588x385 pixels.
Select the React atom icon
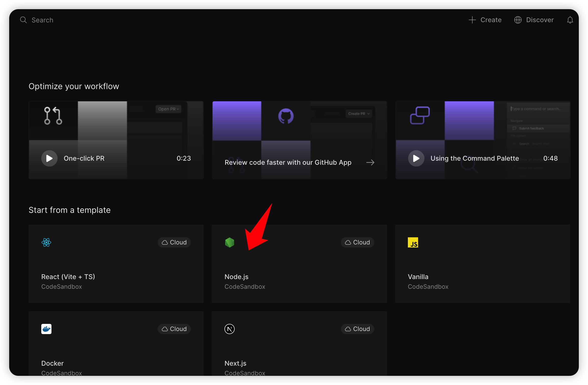click(46, 242)
